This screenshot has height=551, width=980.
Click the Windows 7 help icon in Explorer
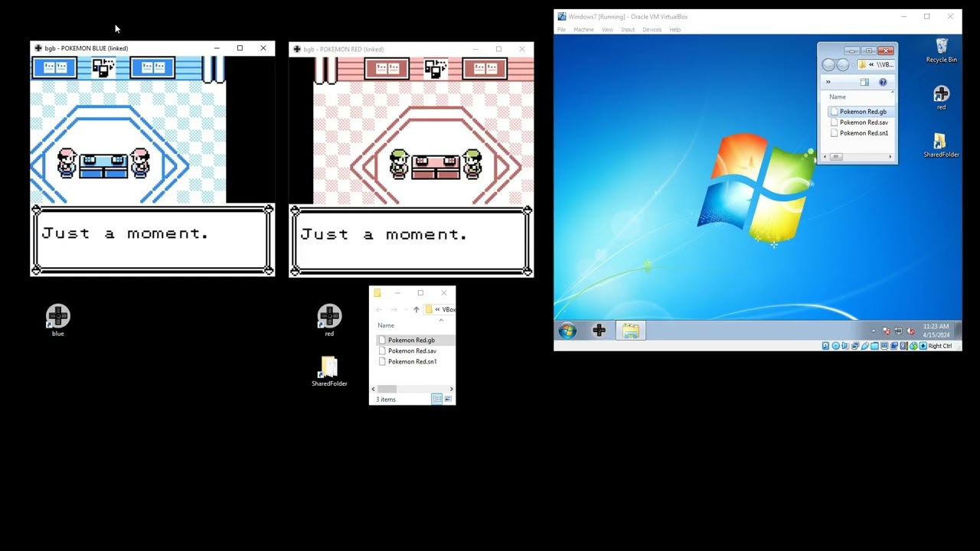[x=883, y=82]
